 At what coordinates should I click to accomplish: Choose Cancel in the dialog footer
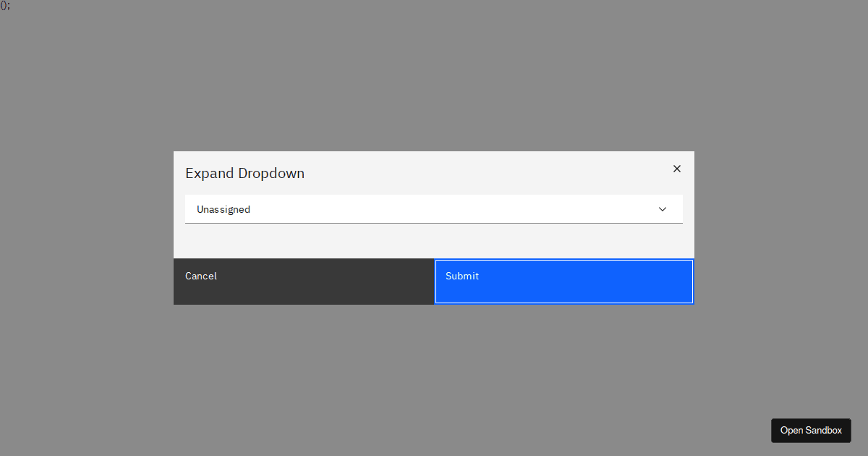point(304,281)
